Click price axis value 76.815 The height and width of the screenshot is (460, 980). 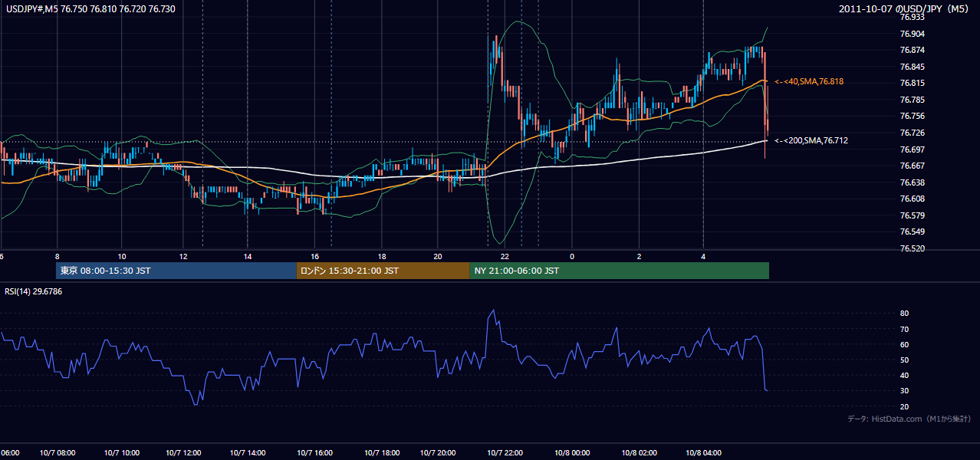[912, 83]
